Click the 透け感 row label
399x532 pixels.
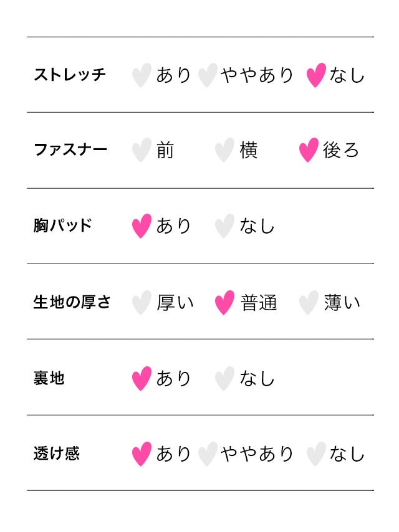click(x=57, y=454)
